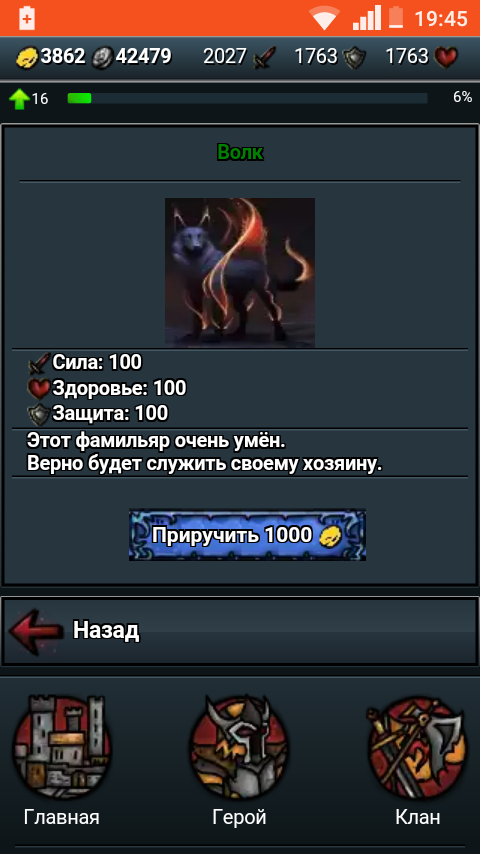Tap the experience progress bar
This screenshot has width=480, height=854.
247,99
